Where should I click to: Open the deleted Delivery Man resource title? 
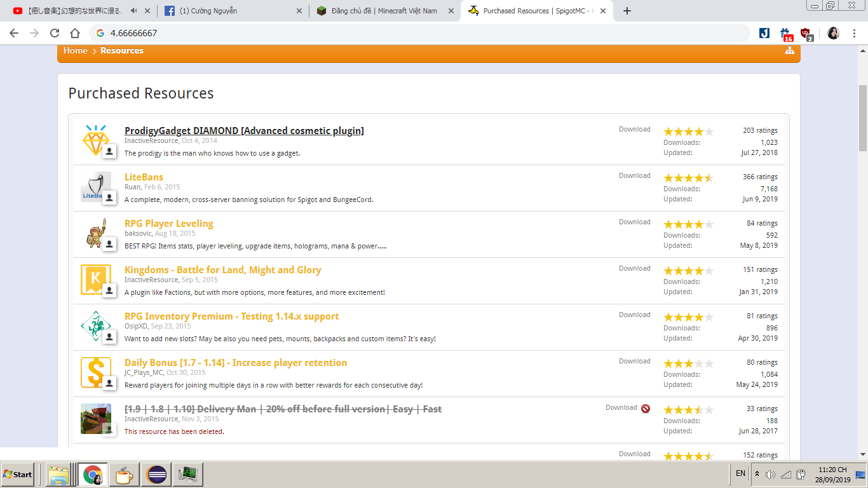coord(283,409)
